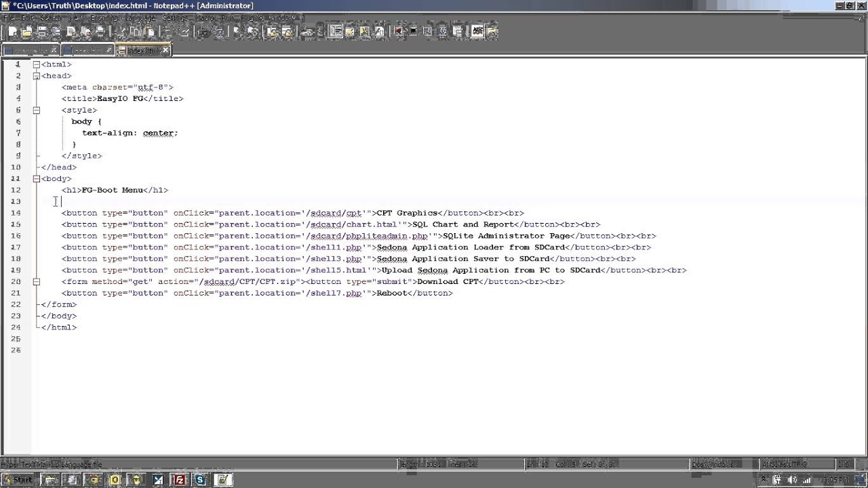868x488 pixels.
Task: Click the Run Macro Multiple Times icon
Action: 442,31
